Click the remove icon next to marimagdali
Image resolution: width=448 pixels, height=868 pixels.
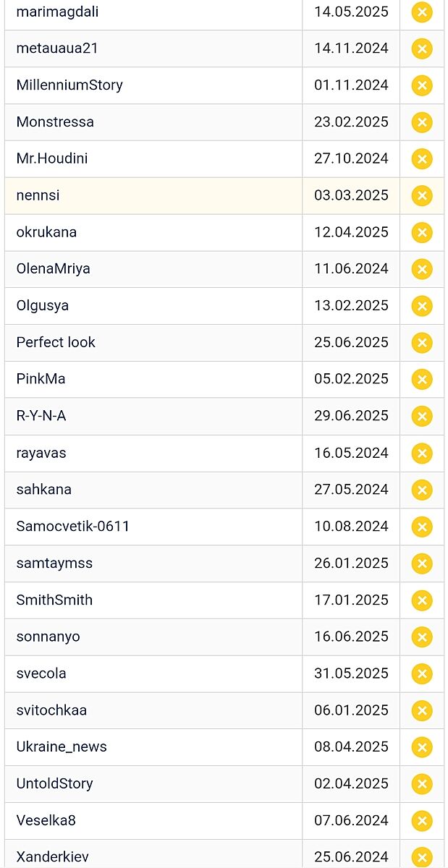coord(422,12)
